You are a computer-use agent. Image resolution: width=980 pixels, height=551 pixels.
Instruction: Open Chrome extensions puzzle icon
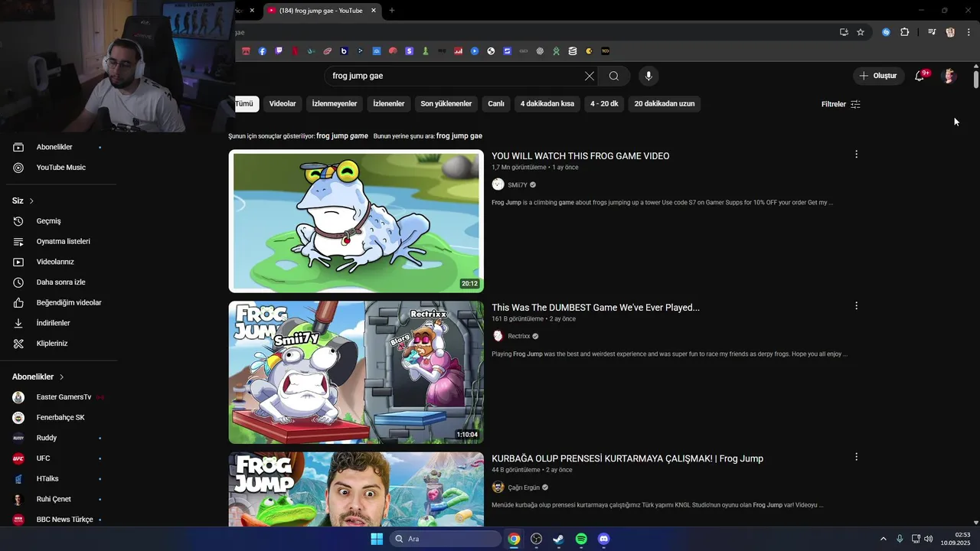(x=905, y=32)
